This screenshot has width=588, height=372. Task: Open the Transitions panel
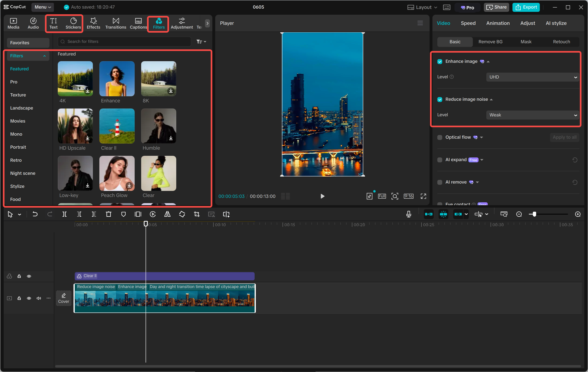(116, 23)
